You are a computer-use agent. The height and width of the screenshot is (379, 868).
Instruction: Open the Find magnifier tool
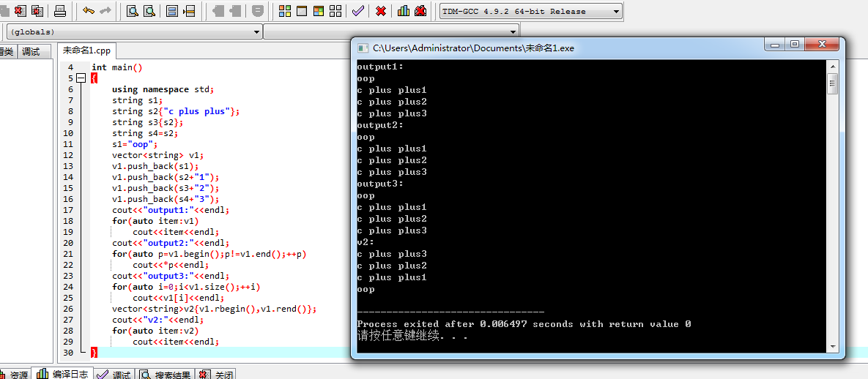pyautogui.click(x=133, y=10)
